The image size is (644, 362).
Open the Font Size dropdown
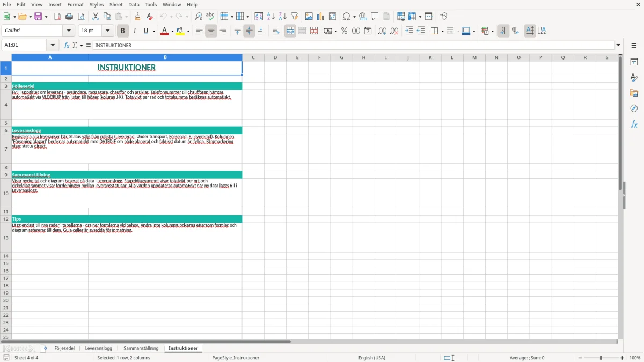[107, 31]
